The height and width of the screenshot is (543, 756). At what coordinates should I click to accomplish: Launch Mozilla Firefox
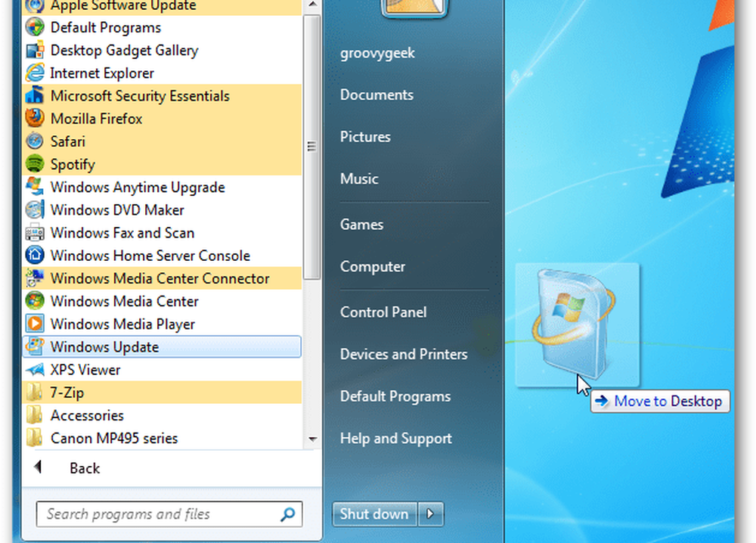[x=95, y=119]
